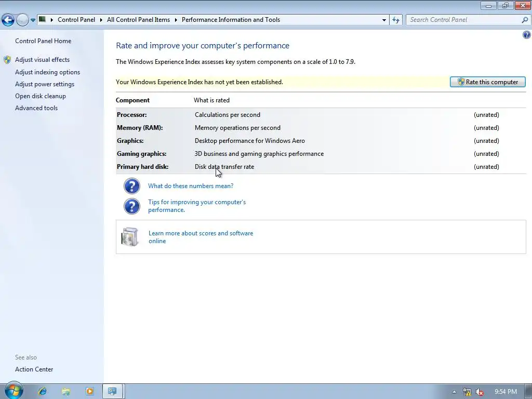532x399 pixels.
Task: Launch Internet Explorer from taskbar
Action: 43,391
